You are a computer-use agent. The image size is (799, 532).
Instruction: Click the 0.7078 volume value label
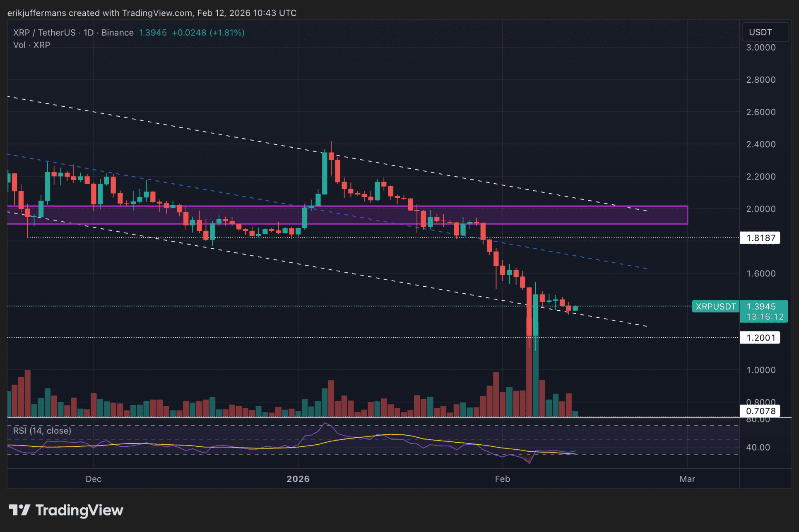[760, 411]
